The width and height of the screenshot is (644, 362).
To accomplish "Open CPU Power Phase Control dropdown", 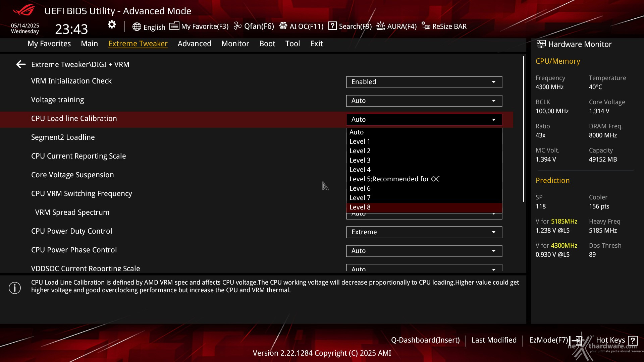I will [x=424, y=251].
